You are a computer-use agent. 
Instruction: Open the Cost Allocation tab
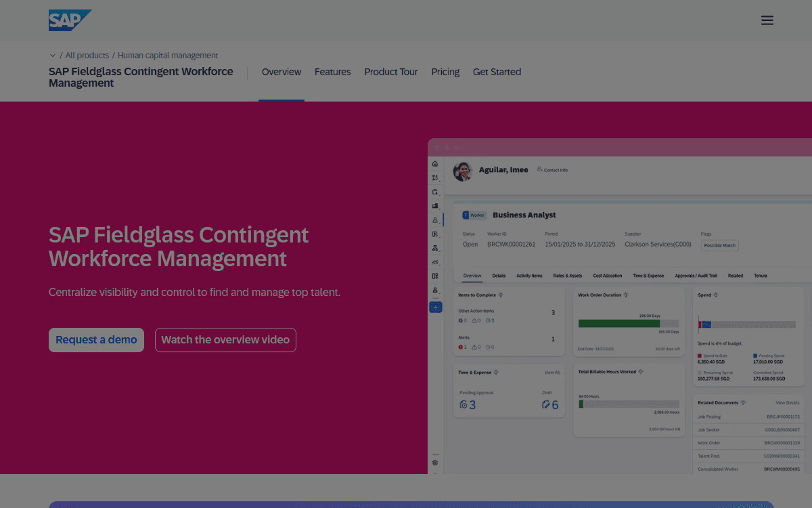click(608, 276)
